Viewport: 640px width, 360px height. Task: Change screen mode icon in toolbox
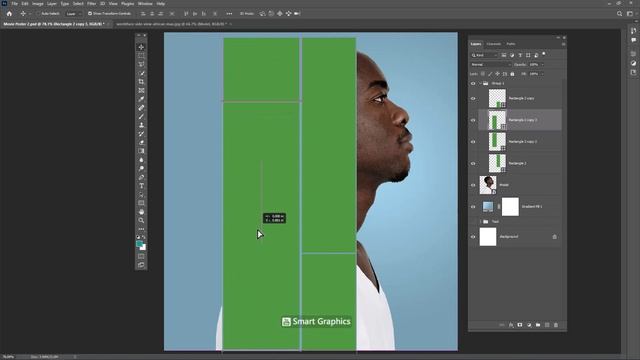141,265
